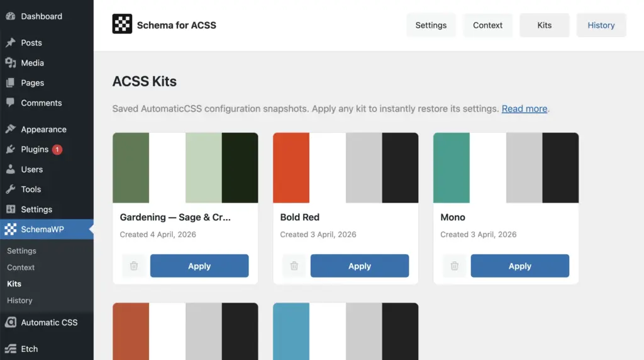Open the Pages menu item

[47, 82]
